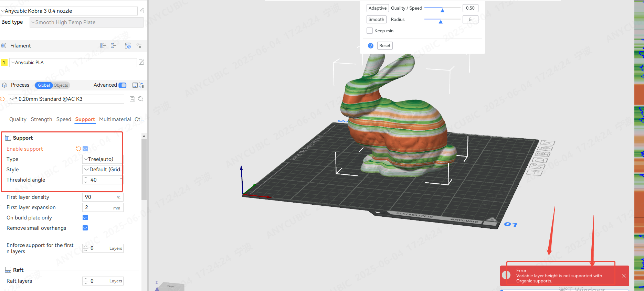Image resolution: width=644 pixels, height=291 pixels.
Task: Click the Radius slider
Action: (x=442, y=20)
